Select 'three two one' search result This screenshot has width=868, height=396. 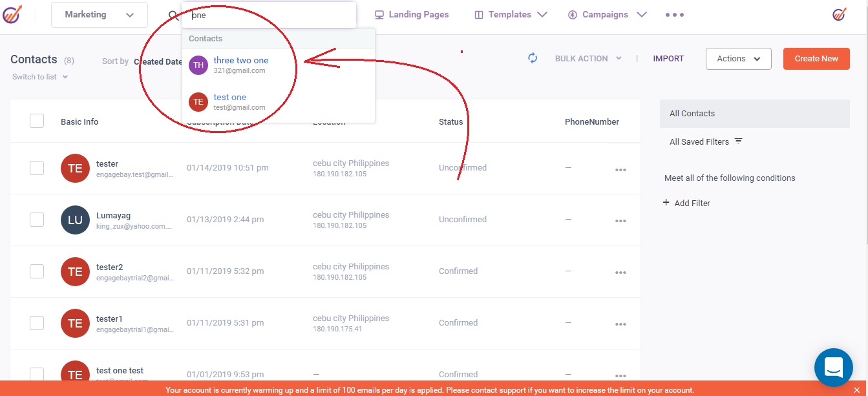[x=240, y=61]
